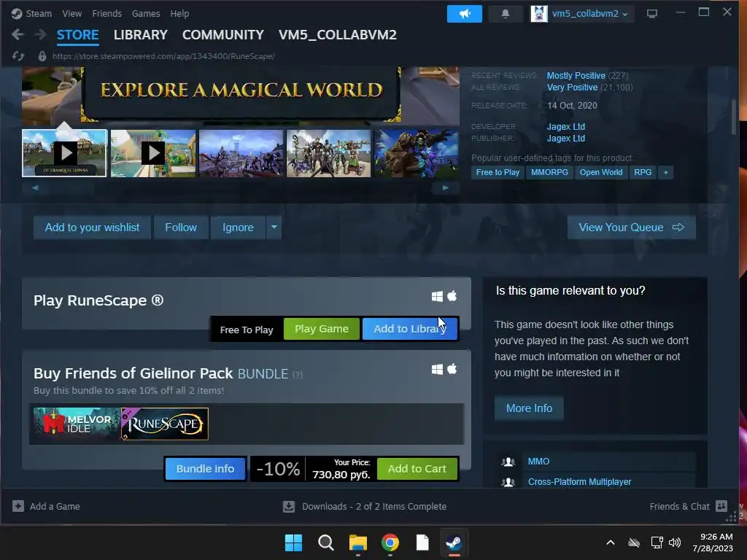Click the vm5_collabvm2 profile avatar

click(539, 14)
